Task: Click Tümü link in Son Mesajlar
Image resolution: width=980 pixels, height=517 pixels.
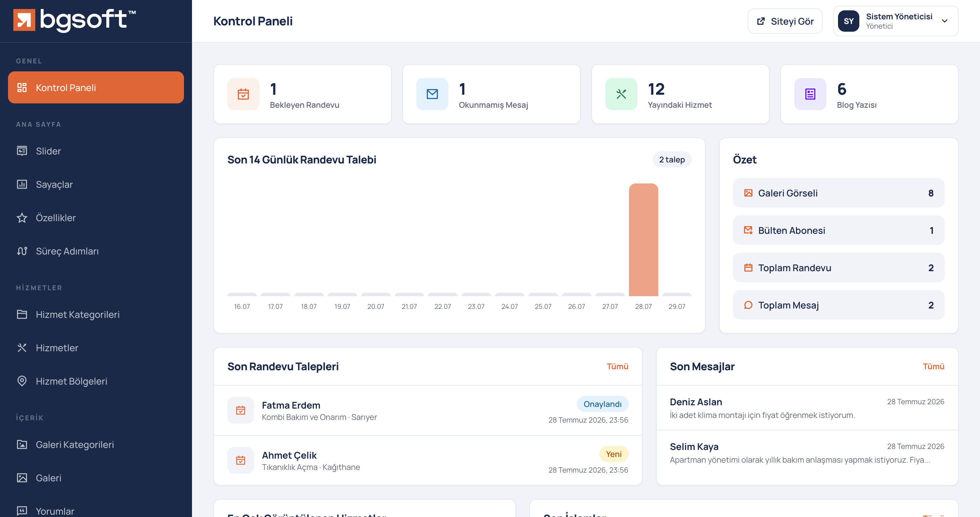Action: point(933,366)
